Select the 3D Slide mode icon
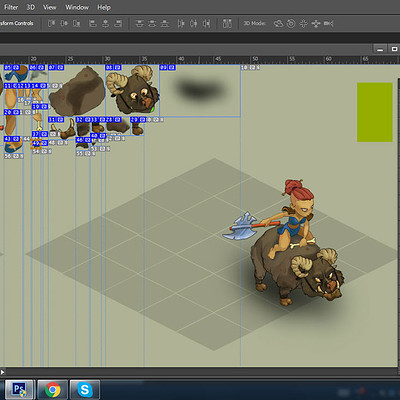Viewport: 400px width, 400px height. tap(316, 23)
